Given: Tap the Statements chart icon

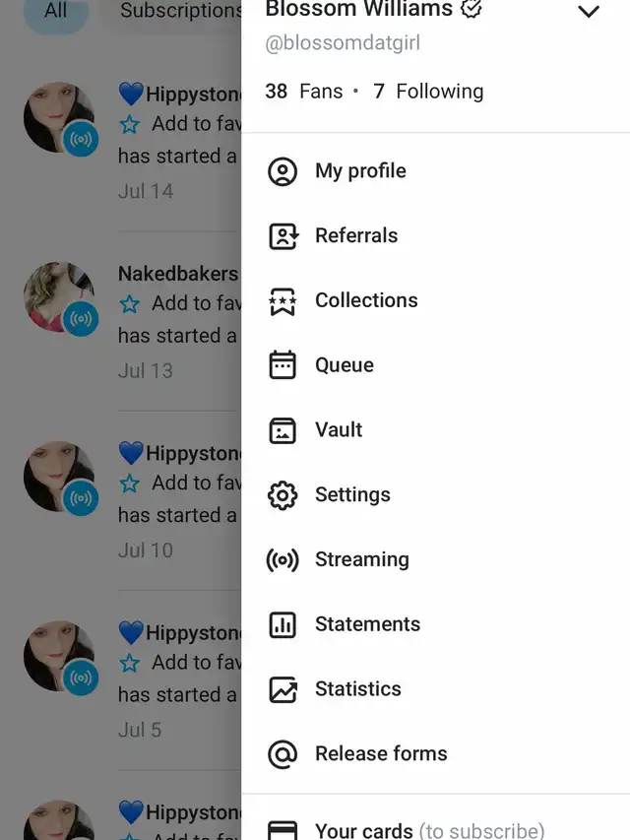Looking at the screenshot, I should click(283, 624).
